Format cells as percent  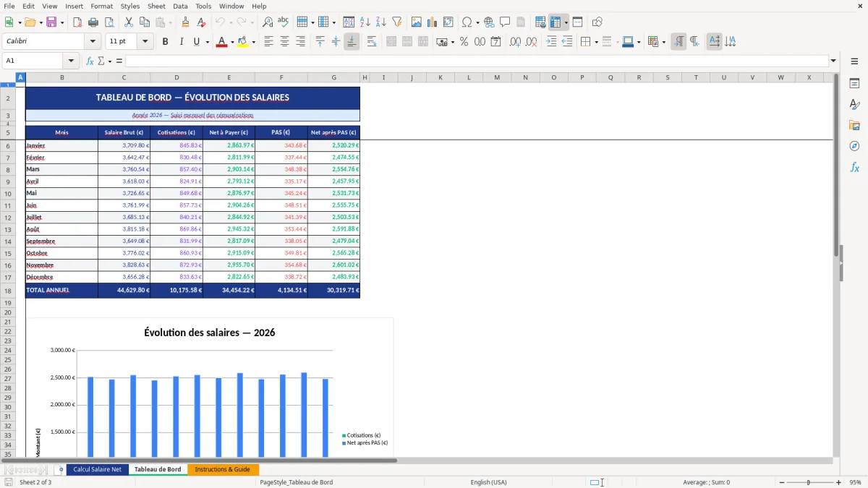coord(464,42)
